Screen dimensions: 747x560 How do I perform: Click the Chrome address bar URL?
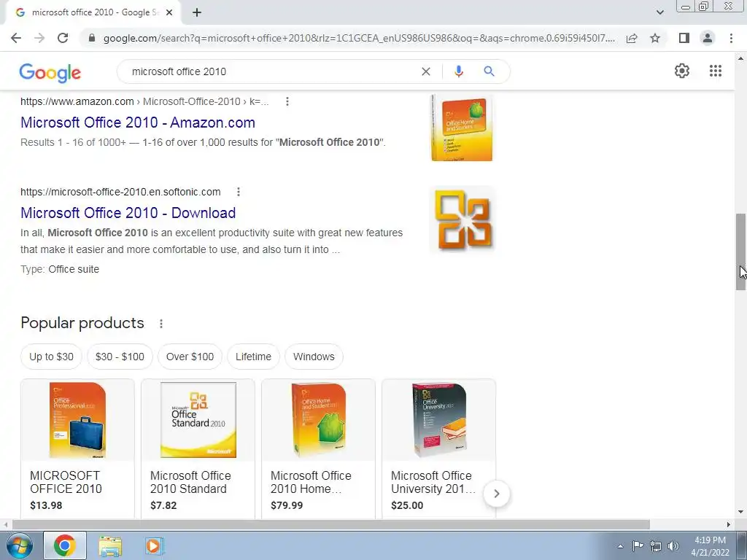359,38
